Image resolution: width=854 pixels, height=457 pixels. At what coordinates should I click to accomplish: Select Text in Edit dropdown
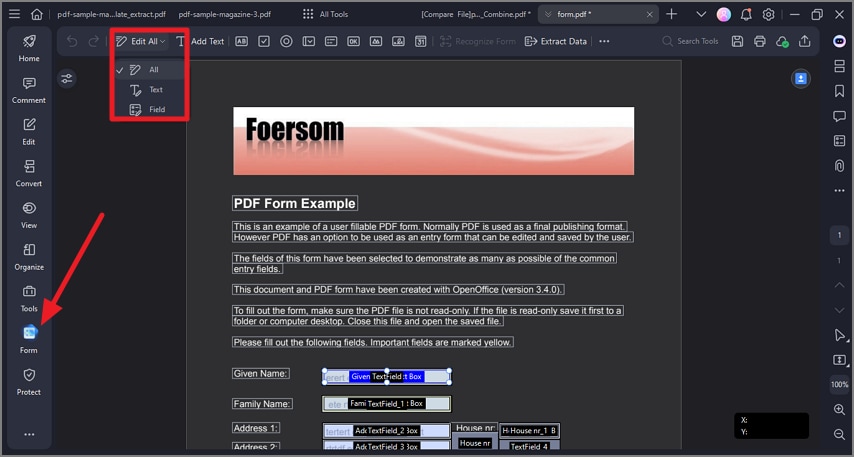pyautogui.click(x=149, y=90)
